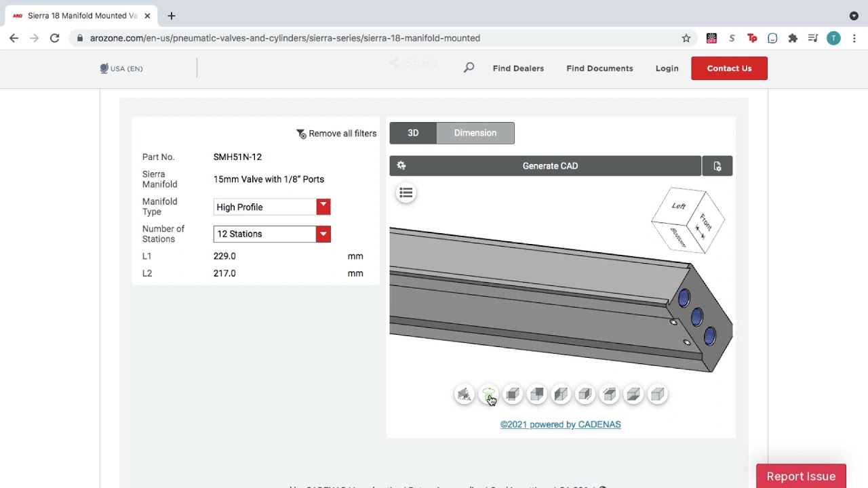Activate the rotate/animate view icon
This screenshot has width=868, height=488.
click(488, 394)
